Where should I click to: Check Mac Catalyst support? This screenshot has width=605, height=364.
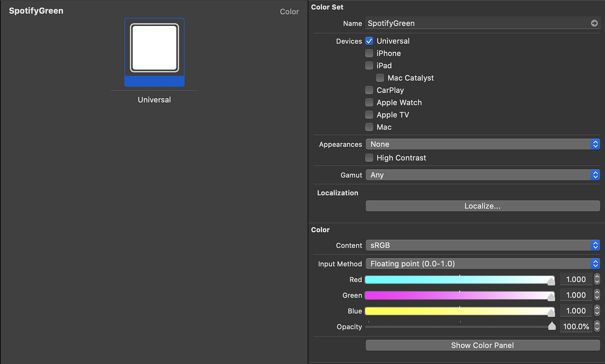click(380, 78)
